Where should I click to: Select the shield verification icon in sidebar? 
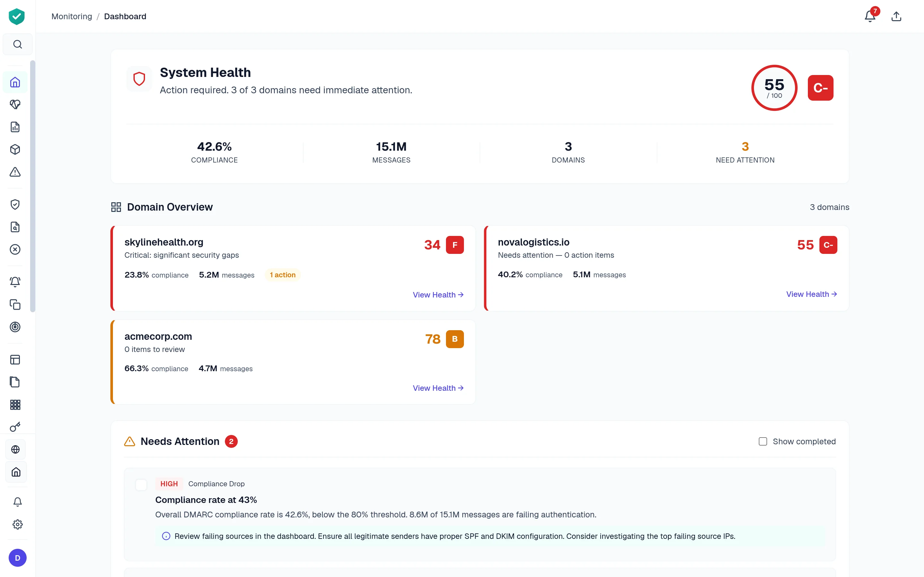15,204
